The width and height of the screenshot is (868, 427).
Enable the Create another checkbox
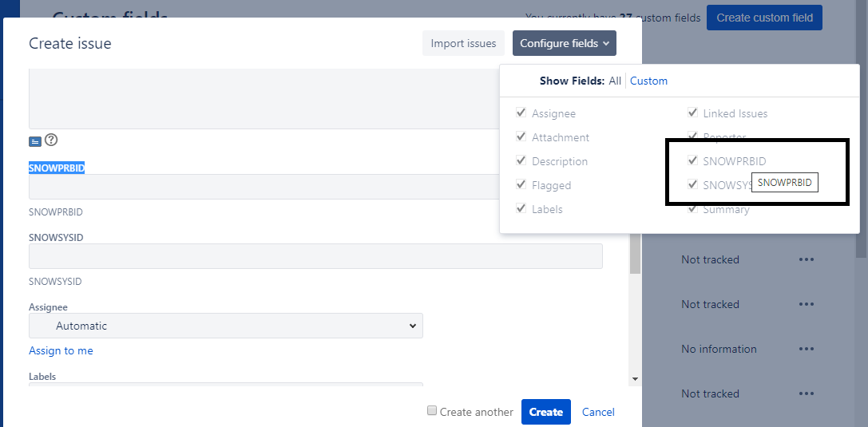tap(432, 411)
